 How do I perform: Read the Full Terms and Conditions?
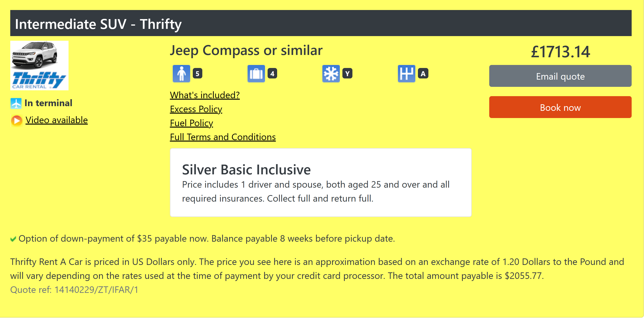coord(223,137)
